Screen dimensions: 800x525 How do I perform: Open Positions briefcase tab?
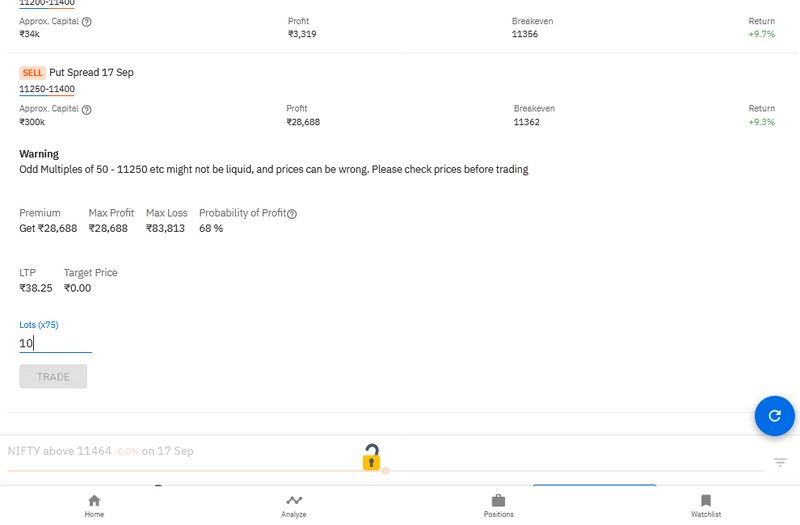(498, 506)
